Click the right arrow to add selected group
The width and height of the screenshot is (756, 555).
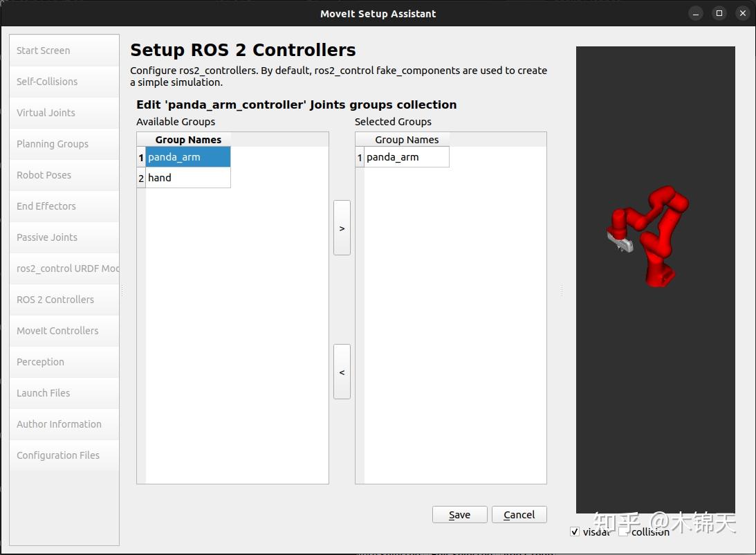pyautogui.click(x=342, y=227)
